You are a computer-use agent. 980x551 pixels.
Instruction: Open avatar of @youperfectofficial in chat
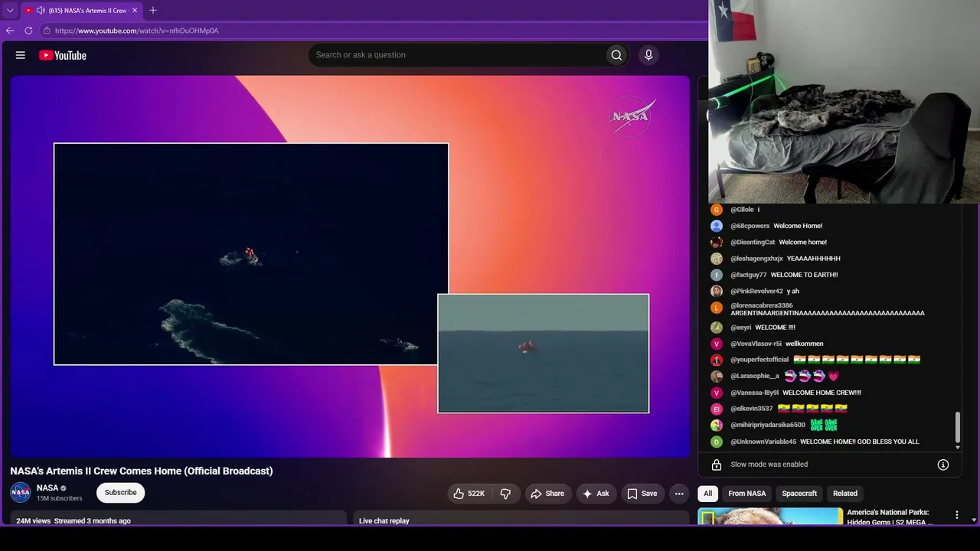pos(717,360)
